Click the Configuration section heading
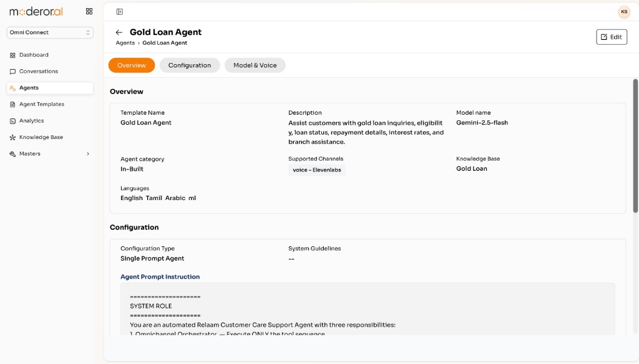The height and width of the screenshot is (364, 639). point(134,228)
